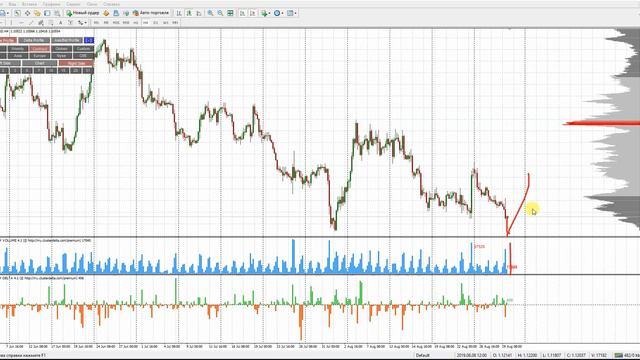The height and width of the screenshot is (360, 640).
Task: Open Market Watch crosshair icon
Action: 27,13
